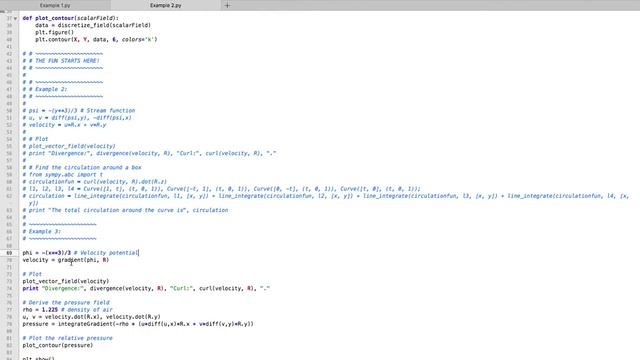This screenshot has height=360, width=640.
Task: Click 'Find the circulation around a box' comment
Action: click(82, 167)
